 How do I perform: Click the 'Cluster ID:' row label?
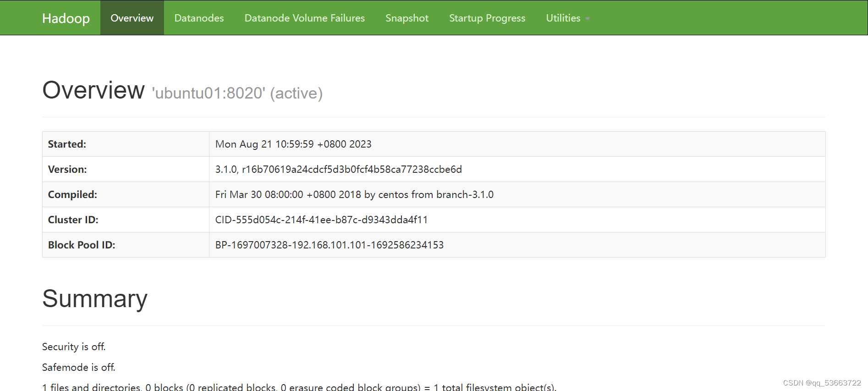[73, 220]
